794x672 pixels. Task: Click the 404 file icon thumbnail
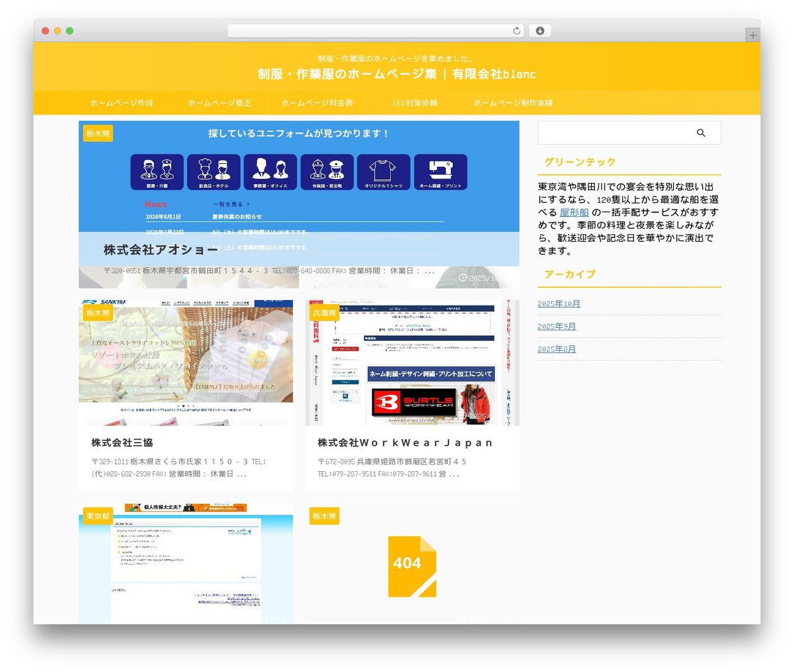(412, 567)
